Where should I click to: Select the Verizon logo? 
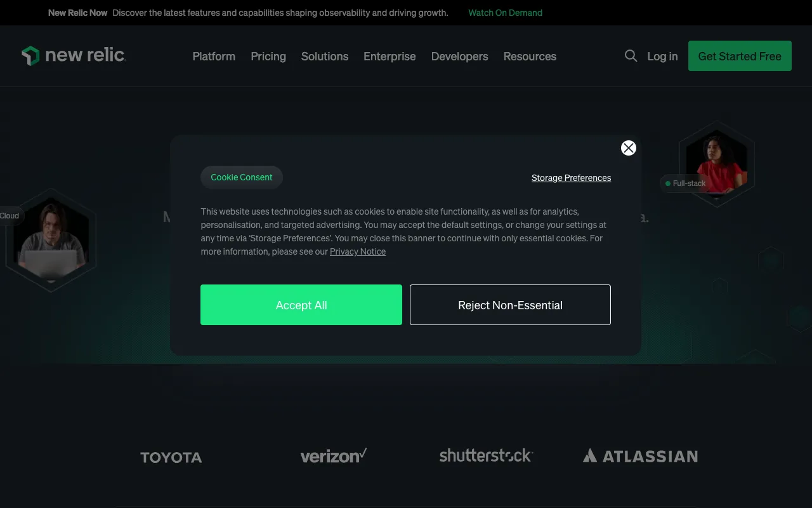[x=333, y=455]
